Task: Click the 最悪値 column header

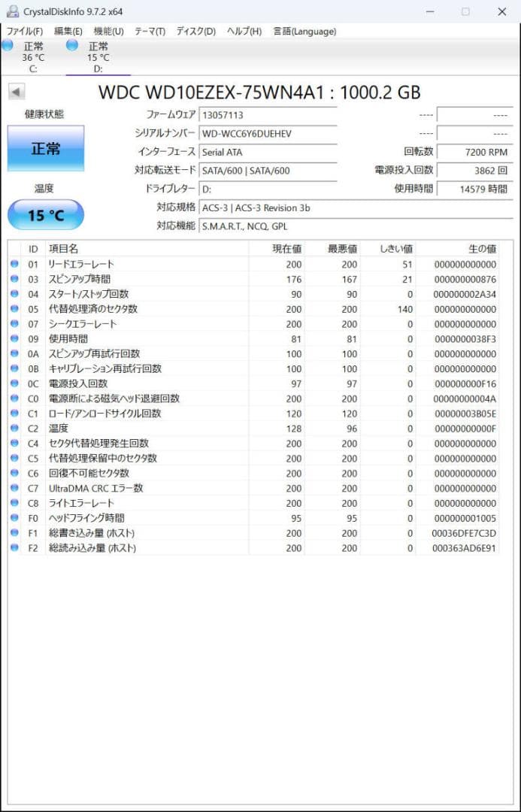Action: pos(332,249)
